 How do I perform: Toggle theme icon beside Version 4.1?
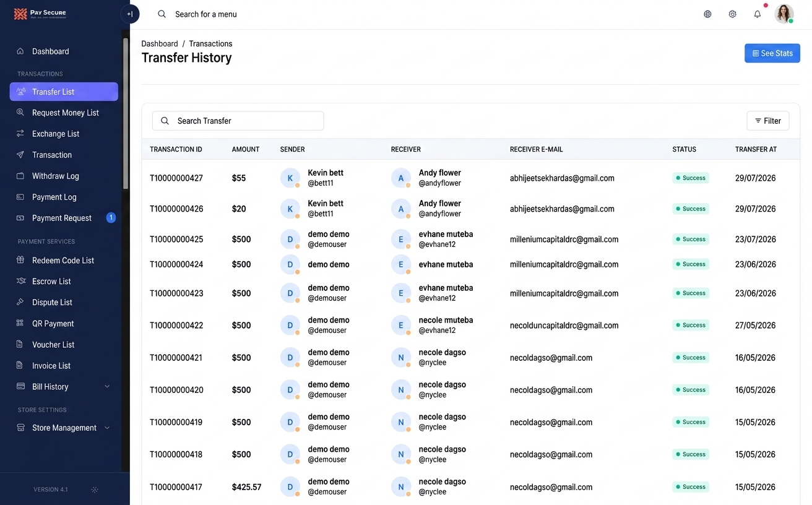tap(95, 490)
